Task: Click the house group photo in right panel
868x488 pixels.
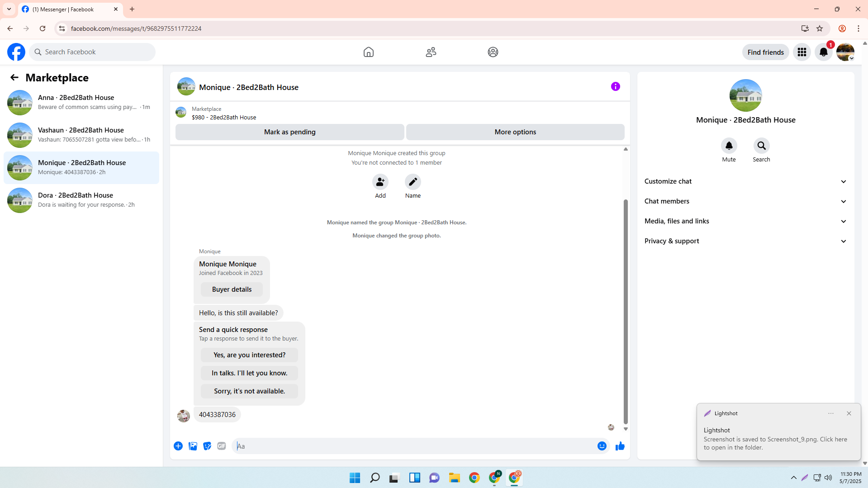Action: coord(746,95)
